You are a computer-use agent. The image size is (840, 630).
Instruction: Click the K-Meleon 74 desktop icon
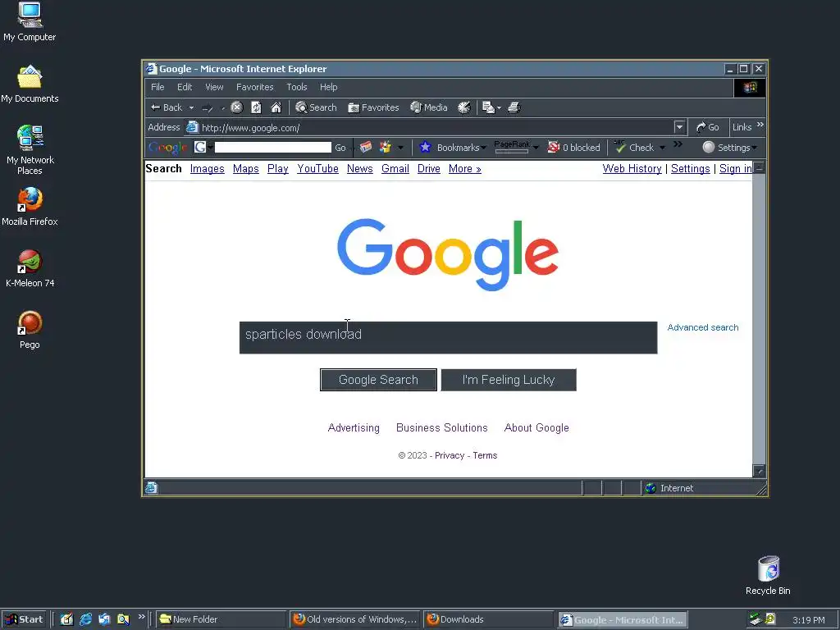[30, 268]
